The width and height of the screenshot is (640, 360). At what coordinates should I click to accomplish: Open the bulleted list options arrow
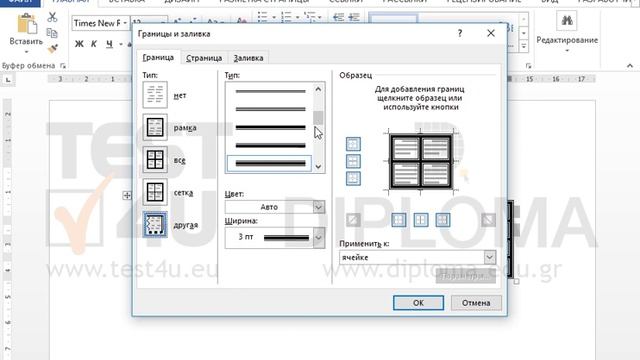click(274, 17)
